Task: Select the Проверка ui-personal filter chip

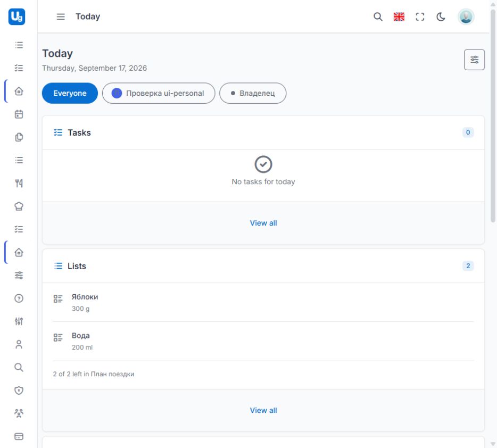Action: (x=159, y=93)
